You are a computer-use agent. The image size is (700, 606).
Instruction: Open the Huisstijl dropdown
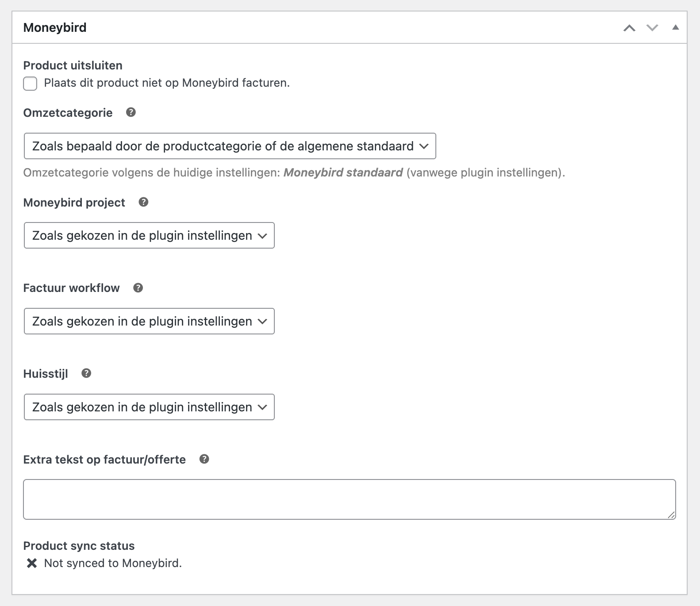[149, 407]
